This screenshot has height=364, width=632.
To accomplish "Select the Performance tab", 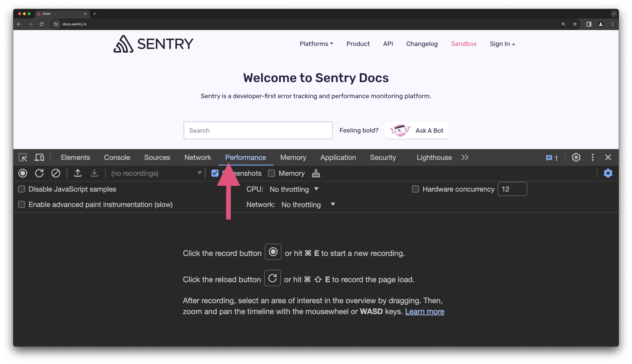I will pyautogui.click(x=246, y=157).
